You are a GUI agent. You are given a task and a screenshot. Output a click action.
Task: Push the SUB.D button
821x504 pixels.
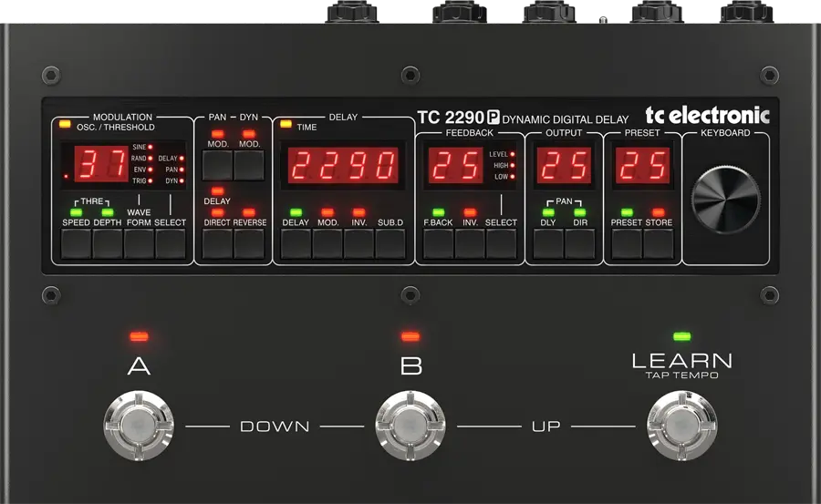[390, 244]
